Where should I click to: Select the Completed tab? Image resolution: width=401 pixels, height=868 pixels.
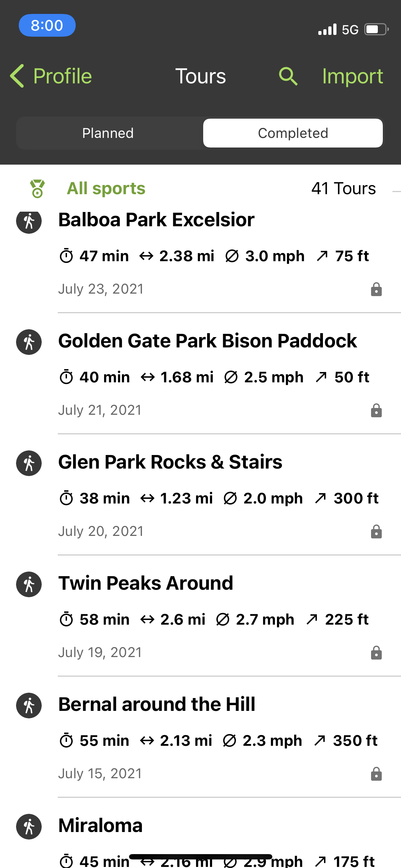(293, 133)
